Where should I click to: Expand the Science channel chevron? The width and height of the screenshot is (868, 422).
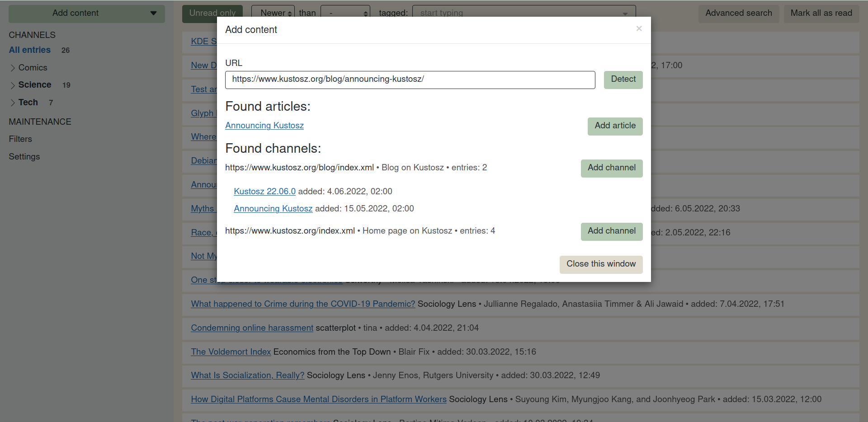(13, 85)
